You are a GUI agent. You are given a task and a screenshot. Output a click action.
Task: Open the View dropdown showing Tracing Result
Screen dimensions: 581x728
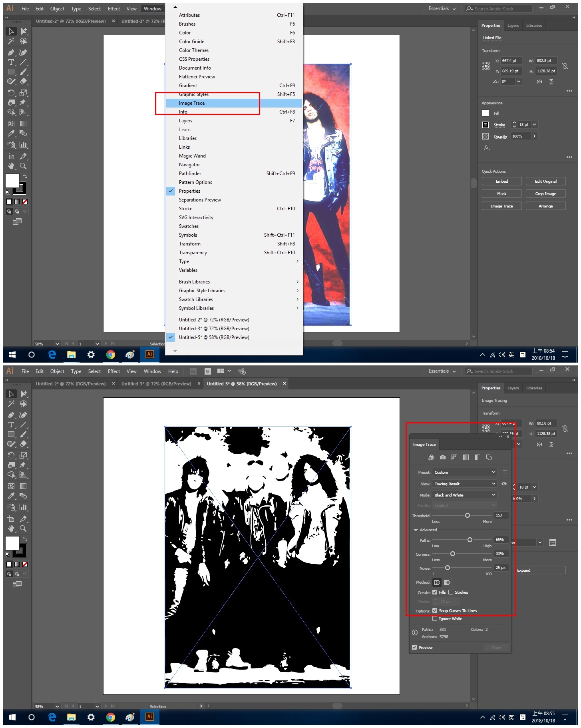[x=465, y=484]
